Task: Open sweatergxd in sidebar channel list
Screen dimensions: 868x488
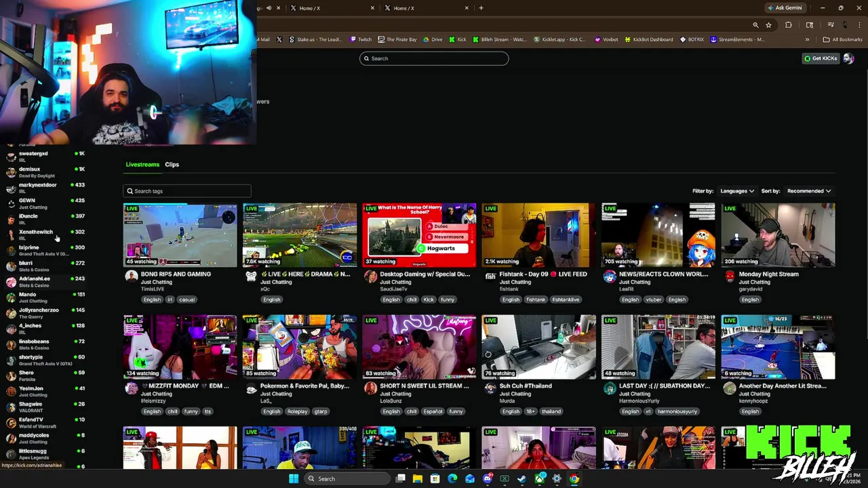Action: 46,157
